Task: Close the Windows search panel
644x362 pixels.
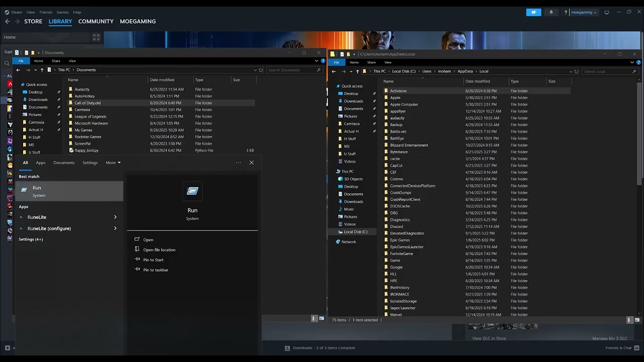Action: pyautogui.click(x=252, y=162)
